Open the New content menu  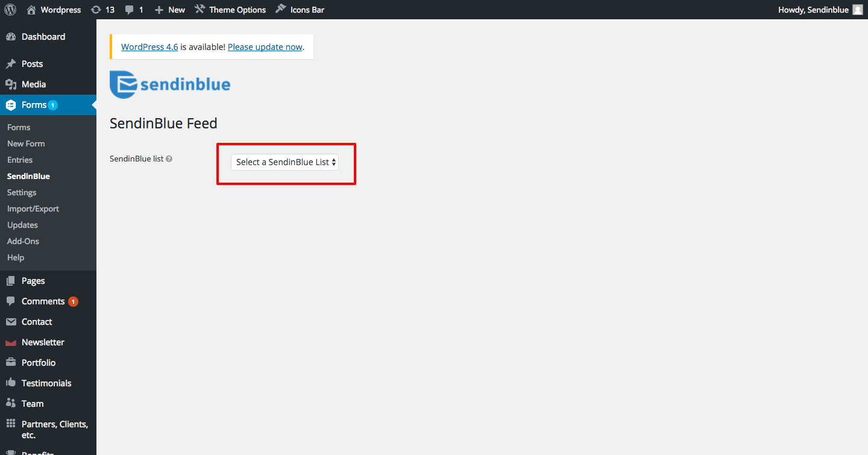(170, 10)
